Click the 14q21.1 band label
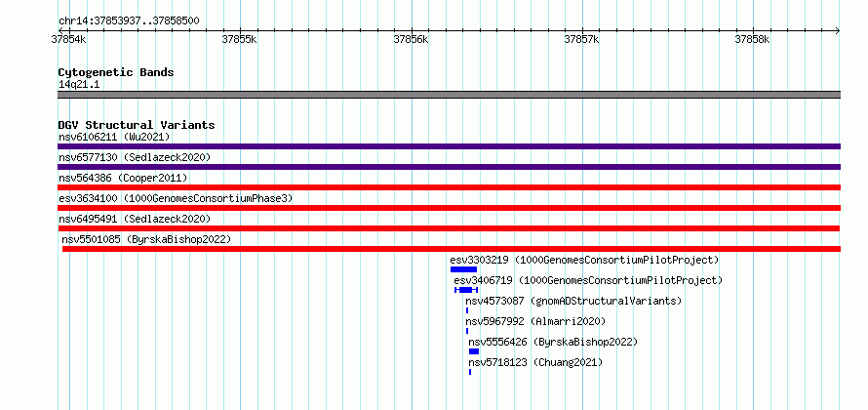This screenshot has height=410, width=868. pyautogui.click(x=79, y=85)
